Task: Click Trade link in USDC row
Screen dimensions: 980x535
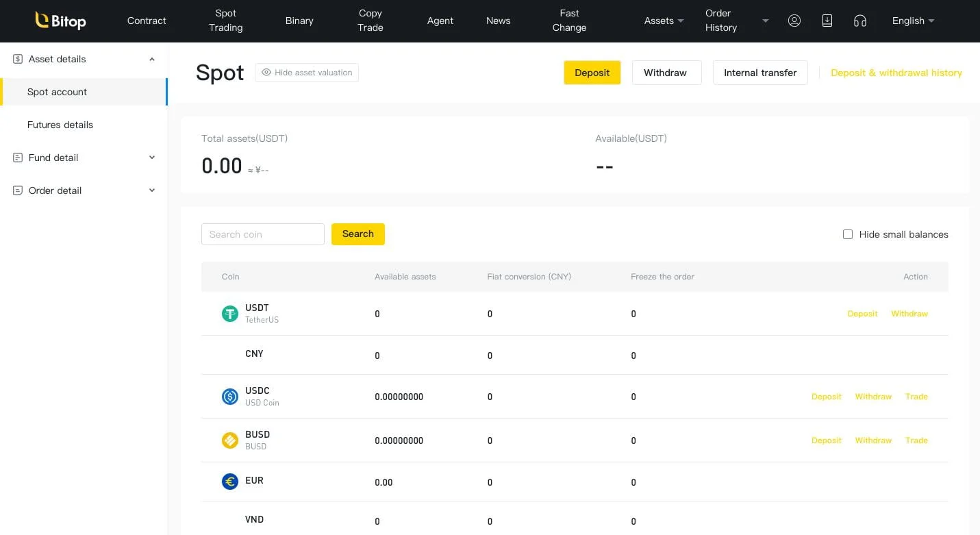Action: tap(916, 397)
